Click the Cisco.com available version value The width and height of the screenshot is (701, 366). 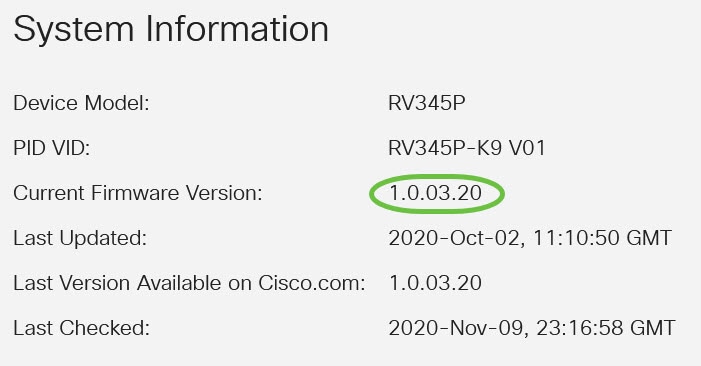tap(435, 283)
